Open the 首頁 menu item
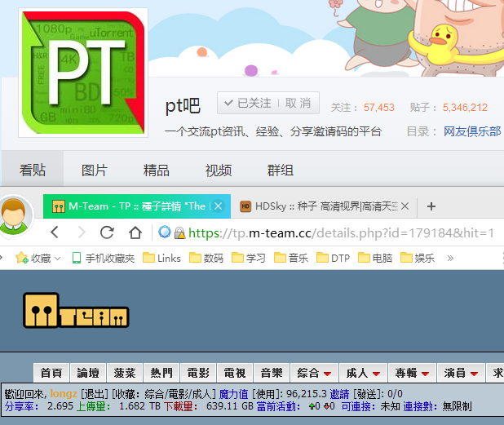The height and width of the screenshot is (425, 504). tap(51, 373)
